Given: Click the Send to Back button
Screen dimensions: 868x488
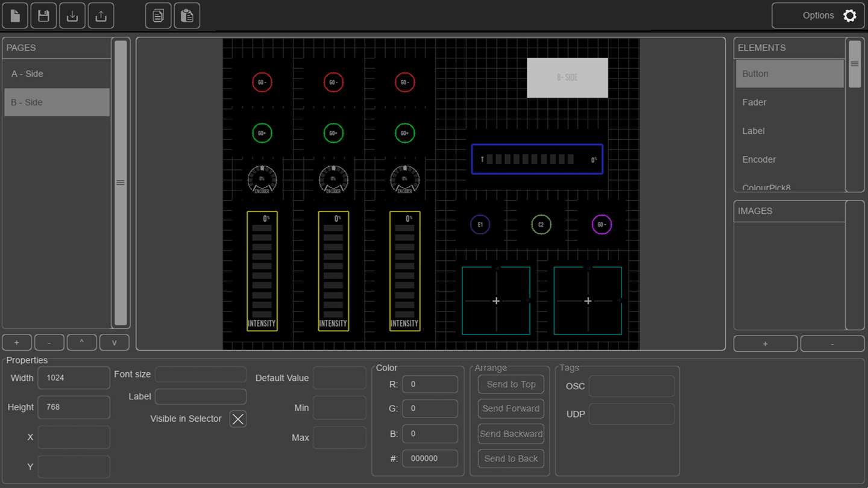Looking at the screenshot, I should pos(511,458).
